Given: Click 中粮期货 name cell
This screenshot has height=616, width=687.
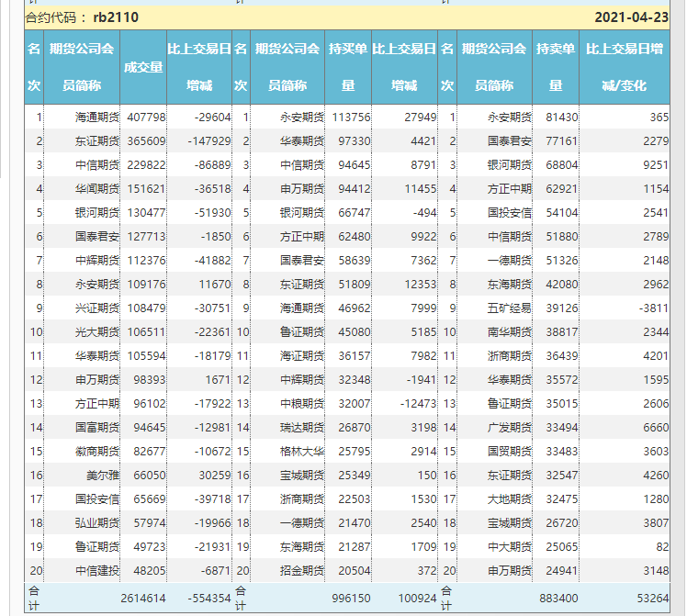Looking at the screenshot, I should [302, 404].
